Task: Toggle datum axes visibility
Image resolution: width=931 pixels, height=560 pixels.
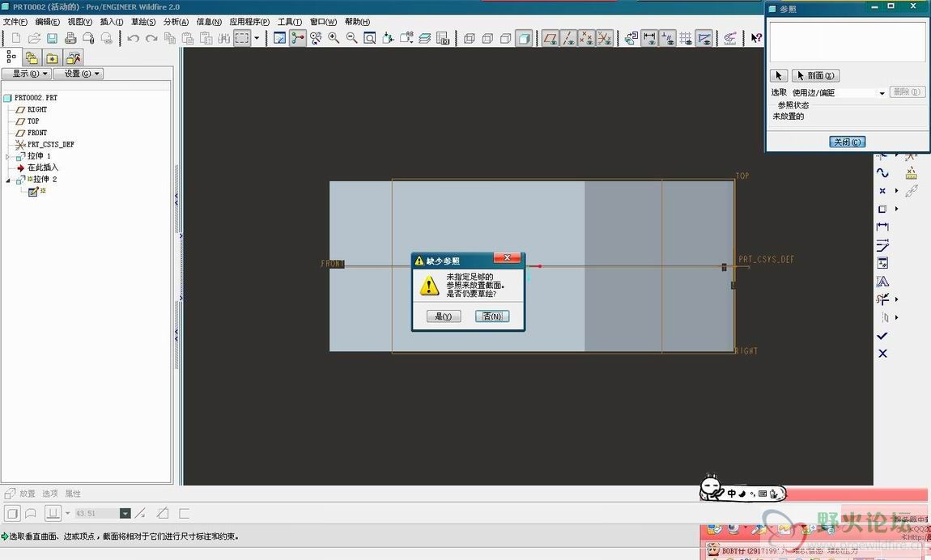Action: click(568, 38)
